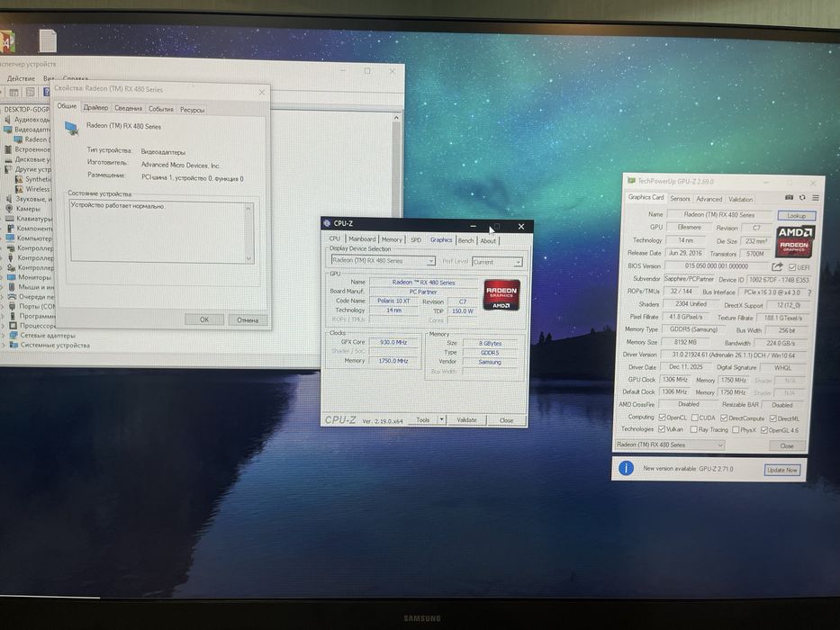Viewport: 840px width, 630px height.
Task: Switch to the Mainboard tab in CPU-Z
Action: [x=362, y=238]
